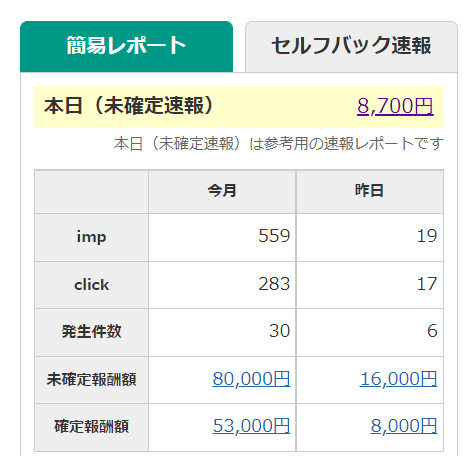Open the セルフバック速報 tab

pyautogui.click(x=351, y=46)
